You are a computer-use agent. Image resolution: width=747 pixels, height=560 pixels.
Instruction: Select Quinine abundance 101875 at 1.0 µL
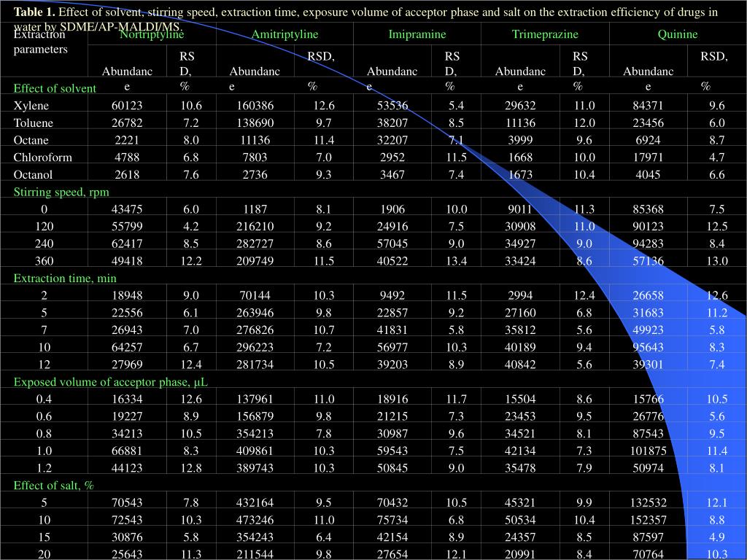[x=648, y=451]
